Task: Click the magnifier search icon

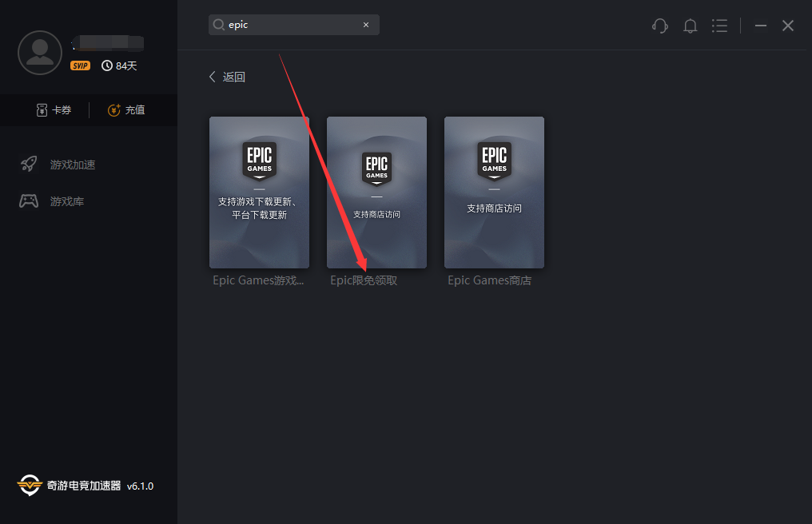Action: tap(218, 25)
